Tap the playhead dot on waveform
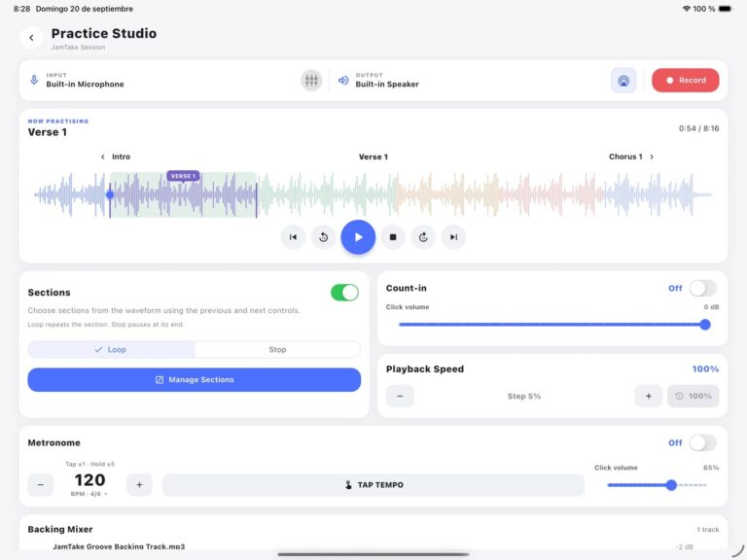This screenshot has width=747, height=560. point(110,194)
